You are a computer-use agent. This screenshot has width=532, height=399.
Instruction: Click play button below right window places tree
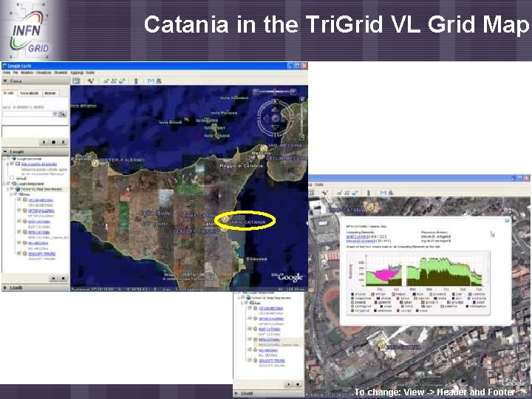pyautogui.click(x=289, y=384)
